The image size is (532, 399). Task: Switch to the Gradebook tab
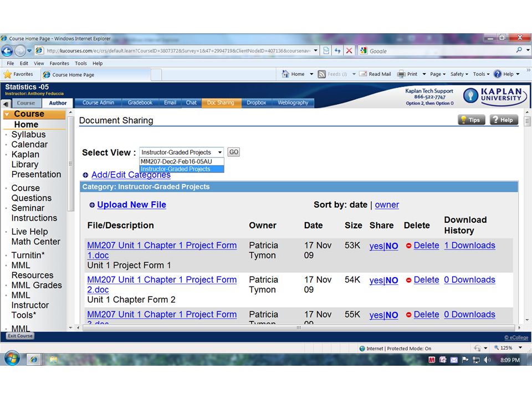(140, 103)
